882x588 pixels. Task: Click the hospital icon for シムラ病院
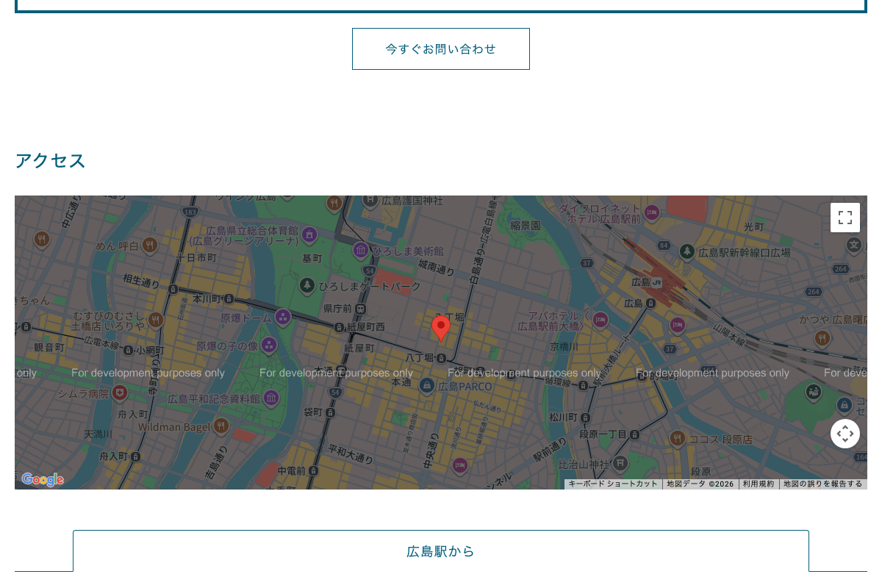coord(119,392)
